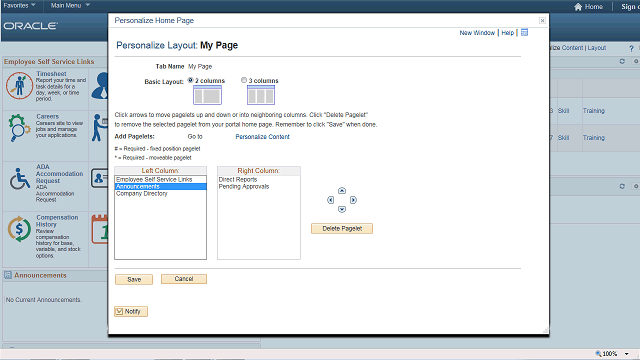Select the 3 columns radio button

tap(244, 80)
